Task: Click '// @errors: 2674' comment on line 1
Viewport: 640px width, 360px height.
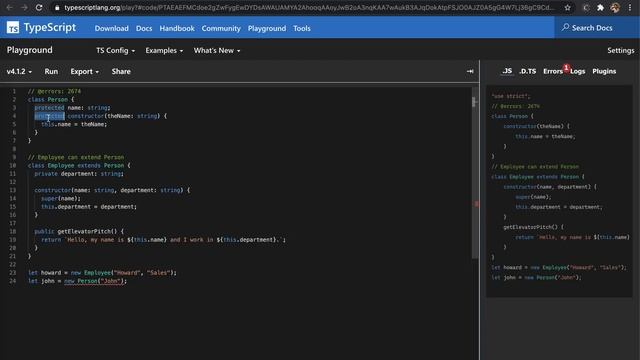Action: [54, 91]
